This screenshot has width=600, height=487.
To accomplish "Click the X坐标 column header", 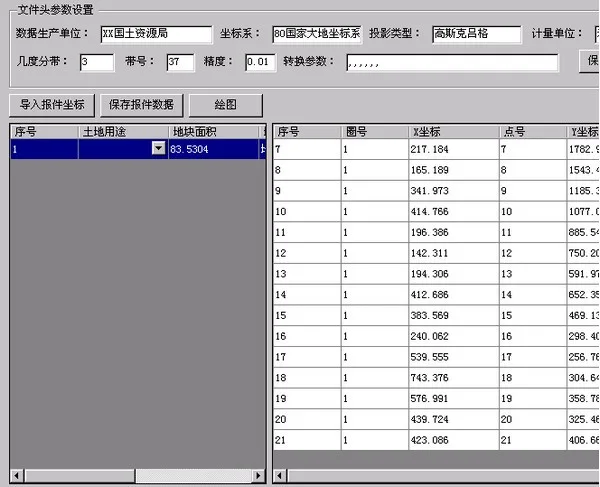I will click(x=454, y=132).
